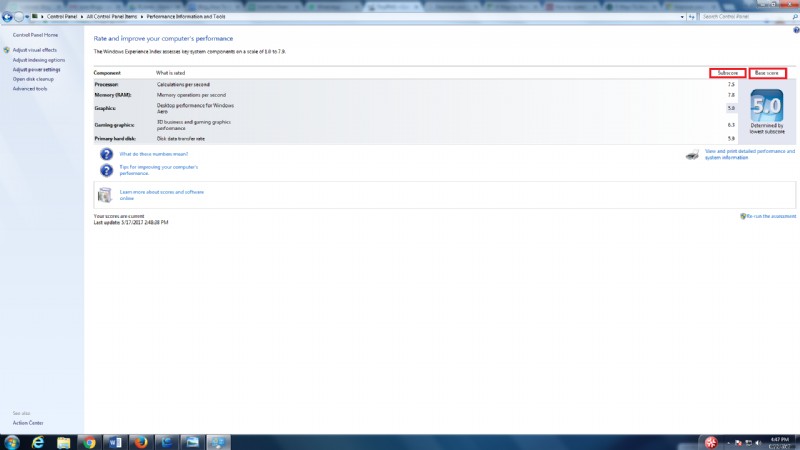Click the Forward navigation arrow button
The height and width of the screenshot is (450, 800).
click(19, 17)
